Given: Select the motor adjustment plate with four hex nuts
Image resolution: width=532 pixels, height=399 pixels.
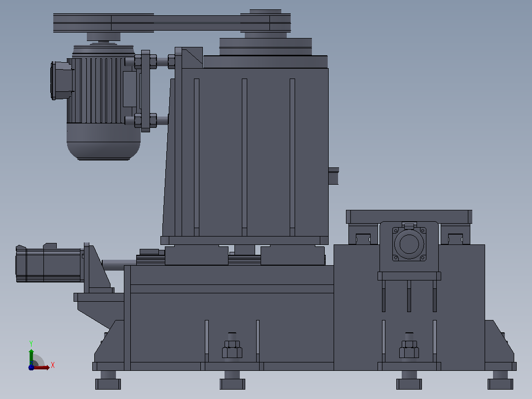Looking at the screenshot, I should (146, 91).
